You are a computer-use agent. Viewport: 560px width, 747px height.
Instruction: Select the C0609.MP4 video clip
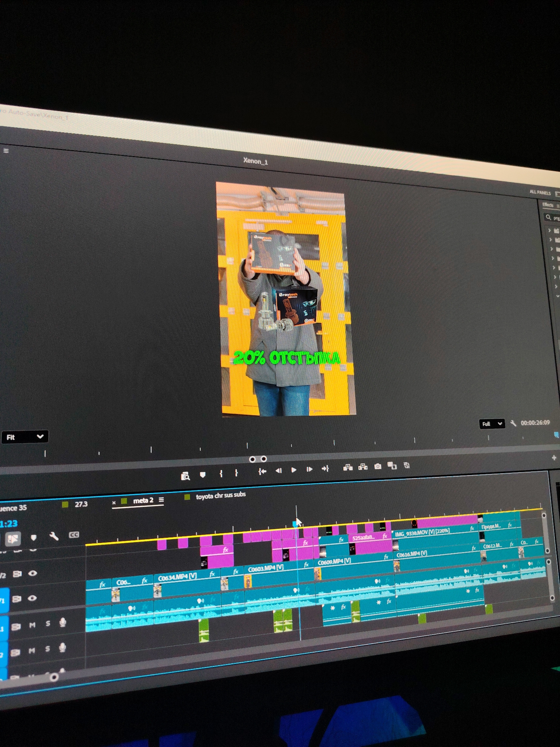point(354,565)
